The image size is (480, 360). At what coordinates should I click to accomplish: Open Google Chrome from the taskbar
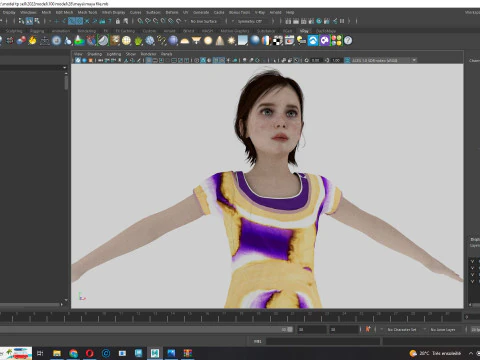click(x=73, y=353)
